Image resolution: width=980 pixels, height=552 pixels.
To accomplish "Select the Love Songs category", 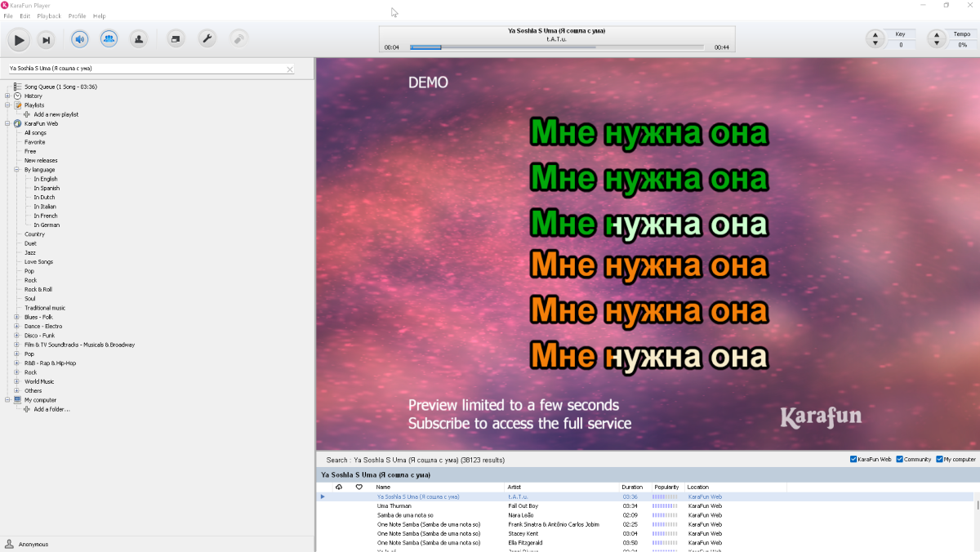I will (x=38, y=262).
